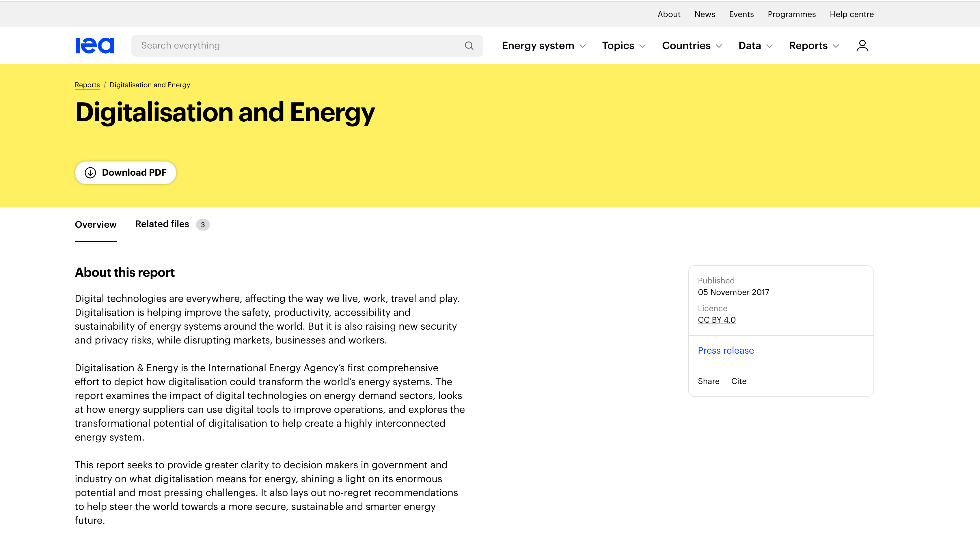
Task: Click the Share button
Action: [708, 381]
